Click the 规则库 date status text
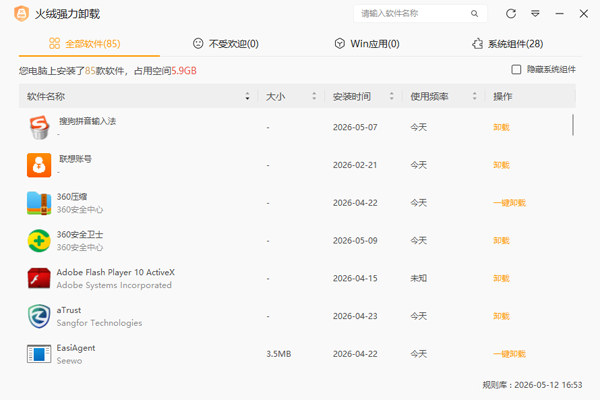Screen dimensions: 600x400 tap(532, 385)
